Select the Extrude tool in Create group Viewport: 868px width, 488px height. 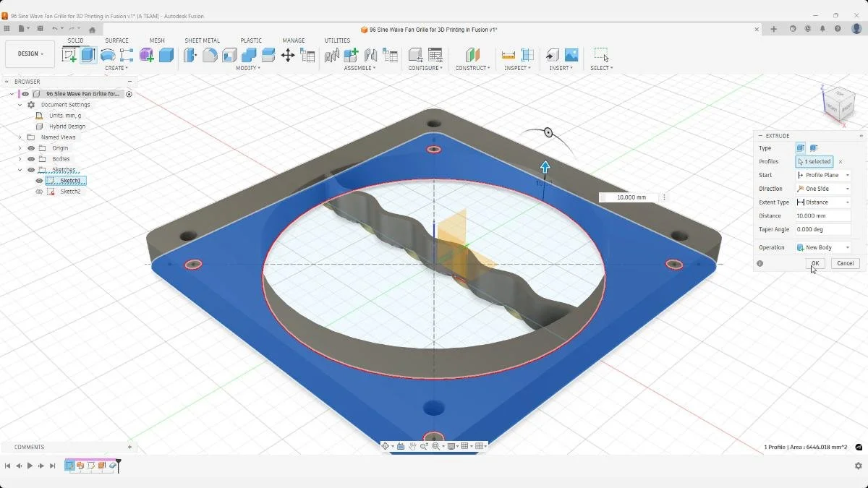click(88, 55)
